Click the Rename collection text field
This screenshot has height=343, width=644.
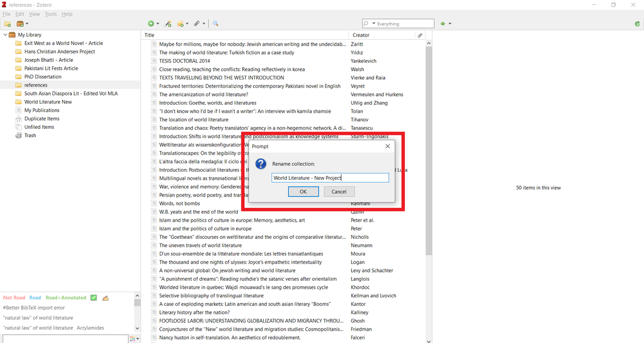pyautogui.click(x=330, y=178)
